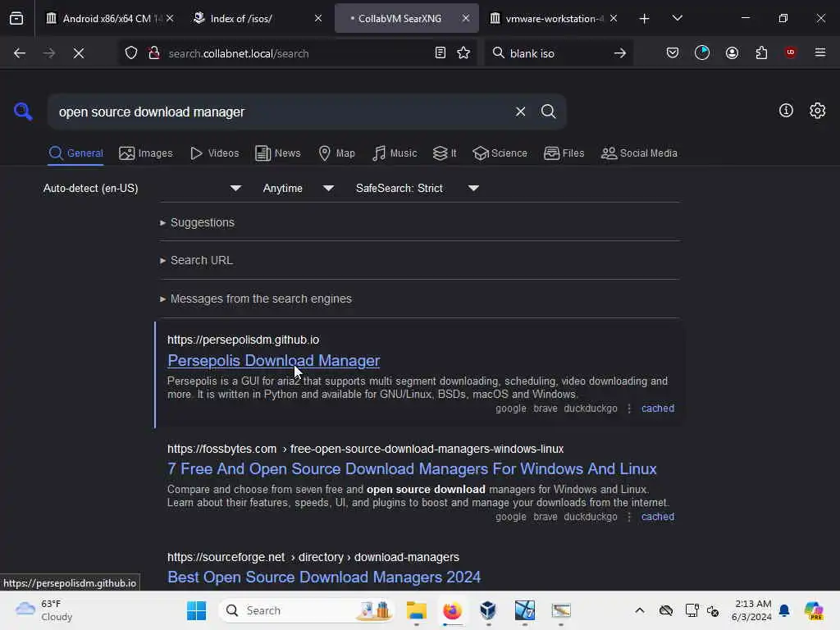Open the uBlock Origin extension icon
Screen dimensions: 840x630
(790, 52)
